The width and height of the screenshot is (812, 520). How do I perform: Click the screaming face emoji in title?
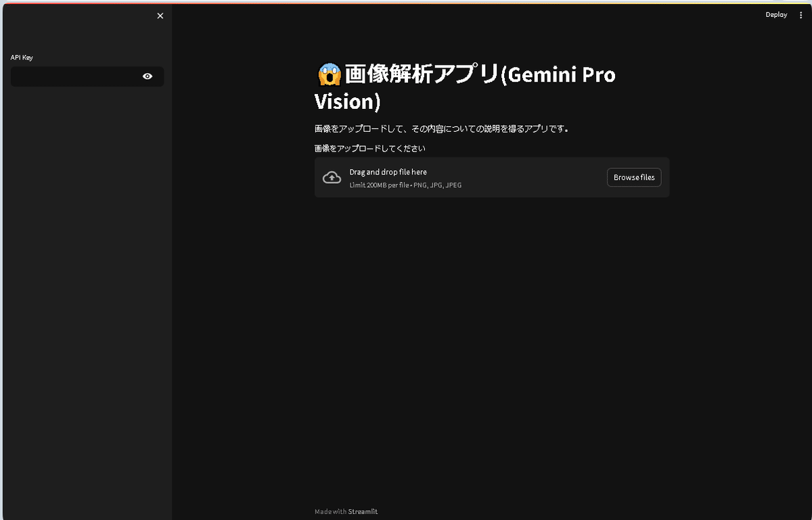[329, 74]
